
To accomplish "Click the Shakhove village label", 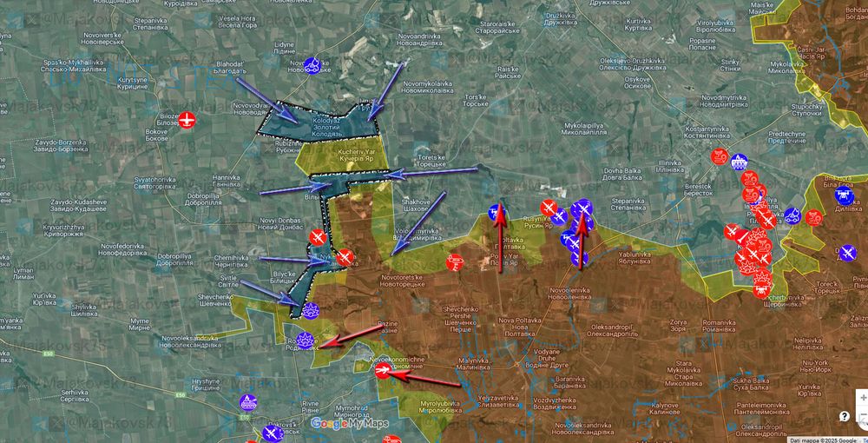I will (x=415, y=206).
